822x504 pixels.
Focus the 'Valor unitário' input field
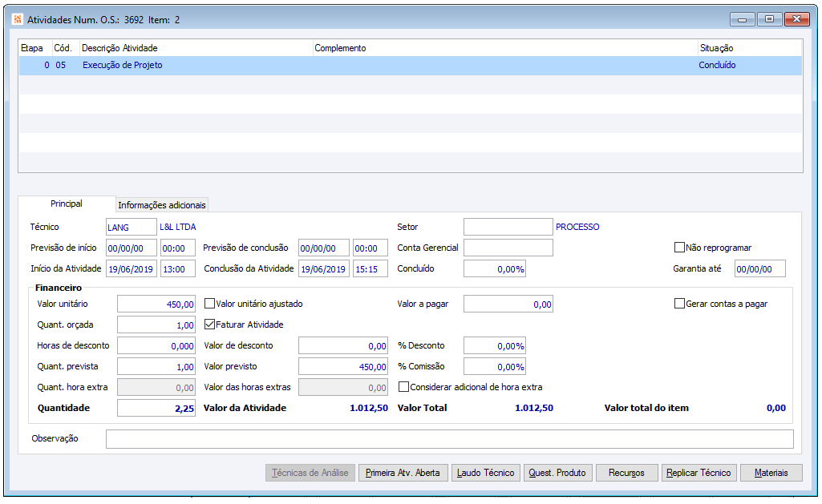click(156, 304)
